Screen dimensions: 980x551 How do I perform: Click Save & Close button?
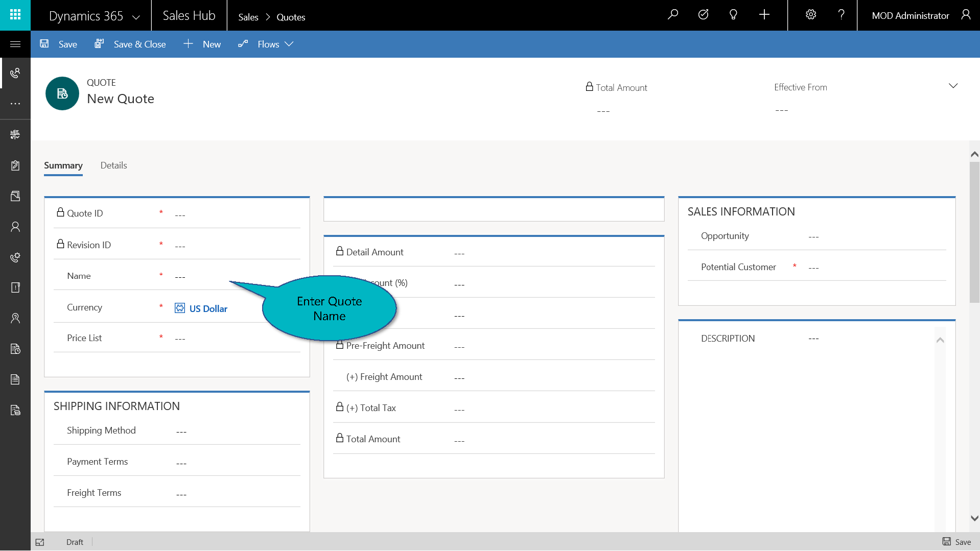point(130,44)
